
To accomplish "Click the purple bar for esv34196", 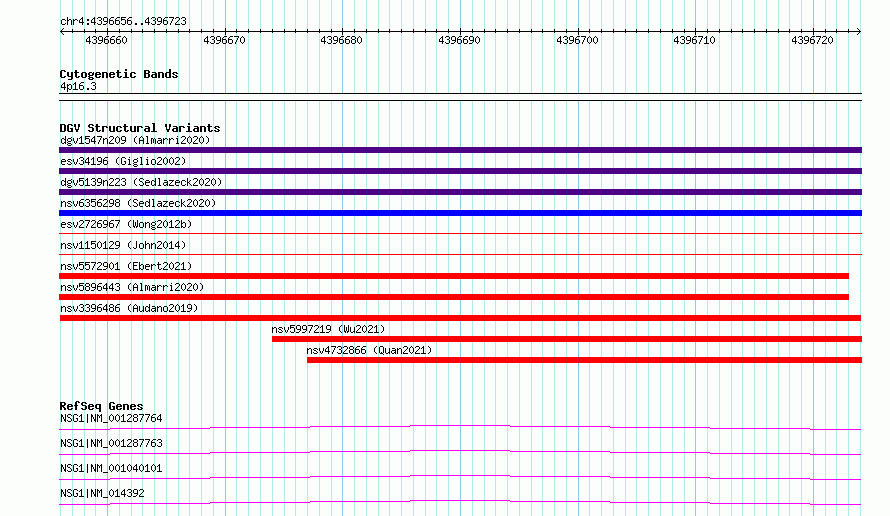I will (460, 171).
